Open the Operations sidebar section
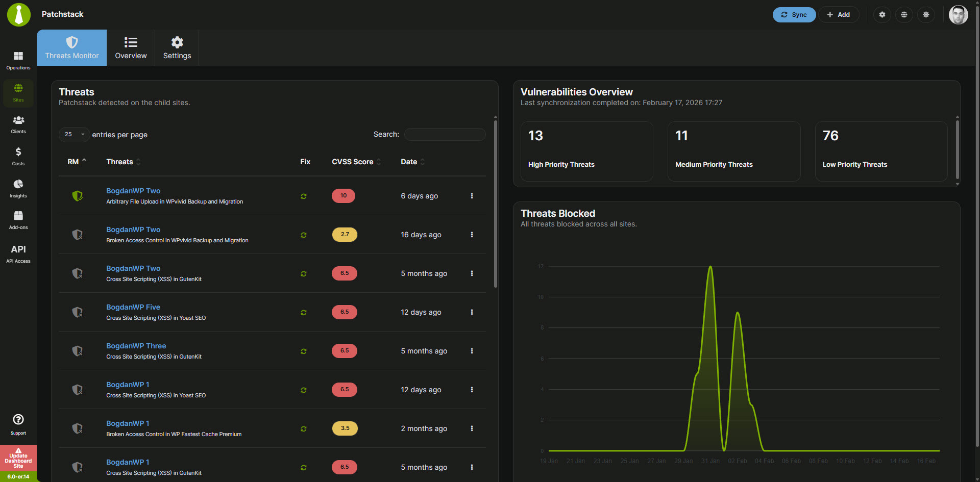Image resolution: width=980 pixels, height=482 pixels. (18, 60)
